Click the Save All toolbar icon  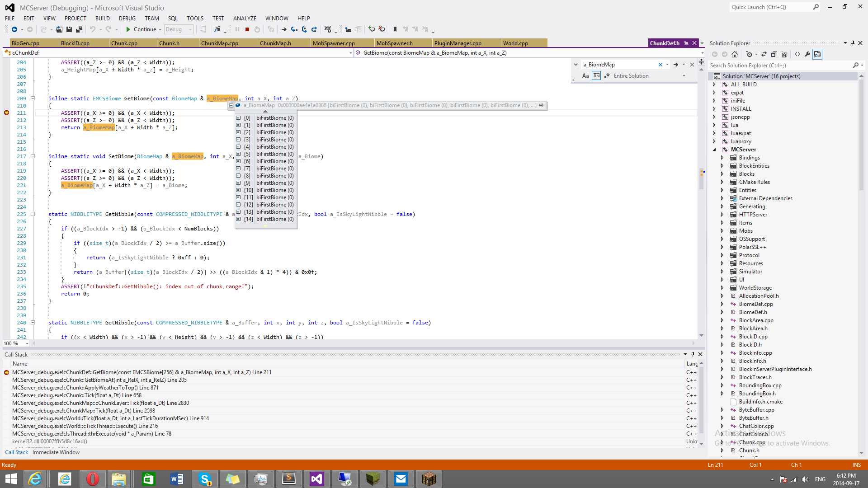coord(79,29)
